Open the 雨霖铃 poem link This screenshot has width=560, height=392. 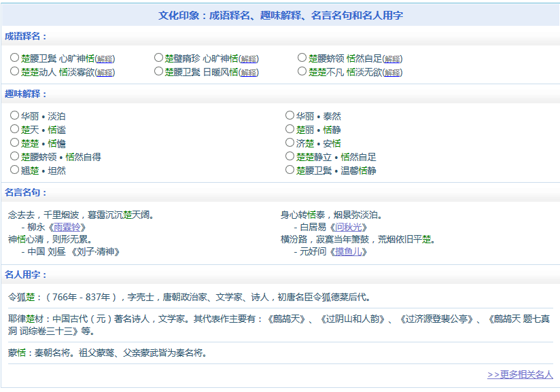pyautogui.click(x=68, y=227)
